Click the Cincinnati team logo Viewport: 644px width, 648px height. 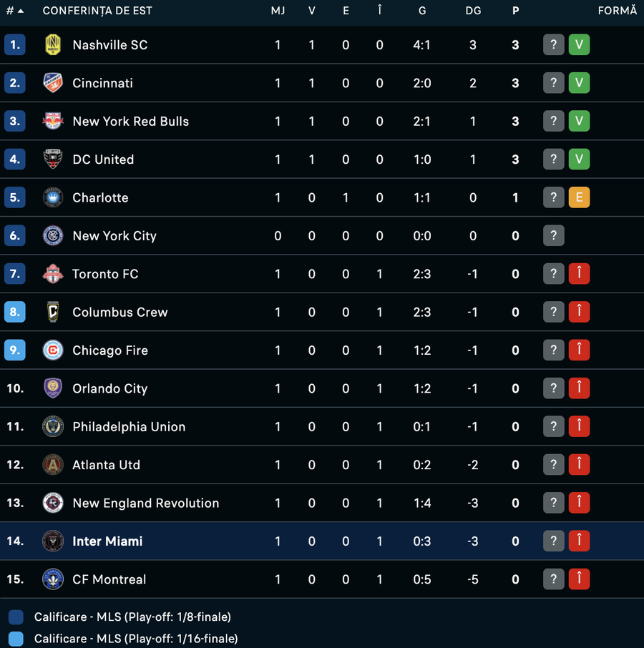pyautogui.click(x=53, y=83)
